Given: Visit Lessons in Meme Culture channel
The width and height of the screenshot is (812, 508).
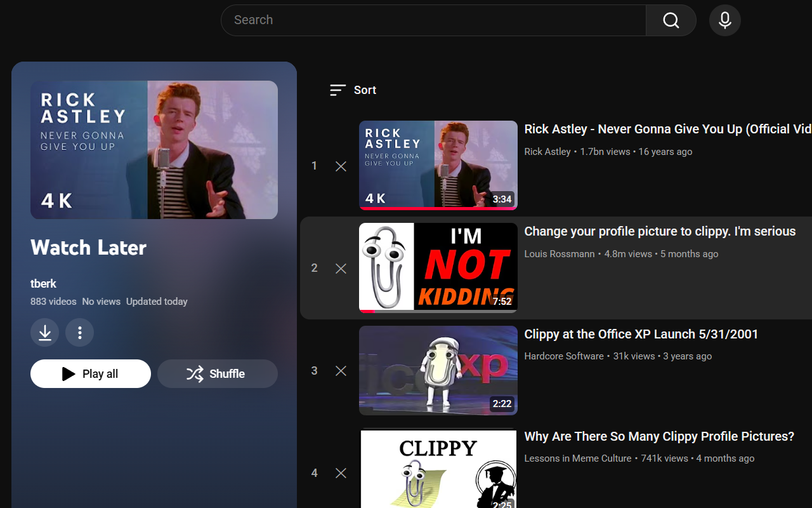Looking at the screenshot, I should [x=578, y=458].
